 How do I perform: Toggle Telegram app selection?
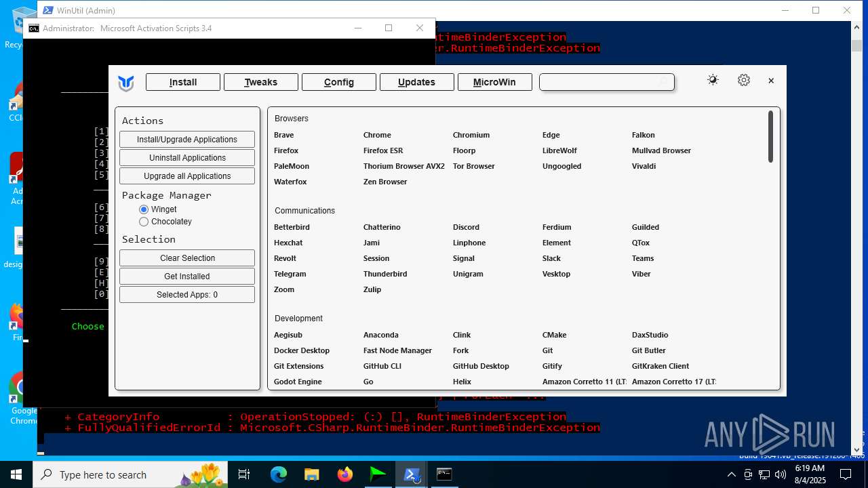click(x=290, y=274)
